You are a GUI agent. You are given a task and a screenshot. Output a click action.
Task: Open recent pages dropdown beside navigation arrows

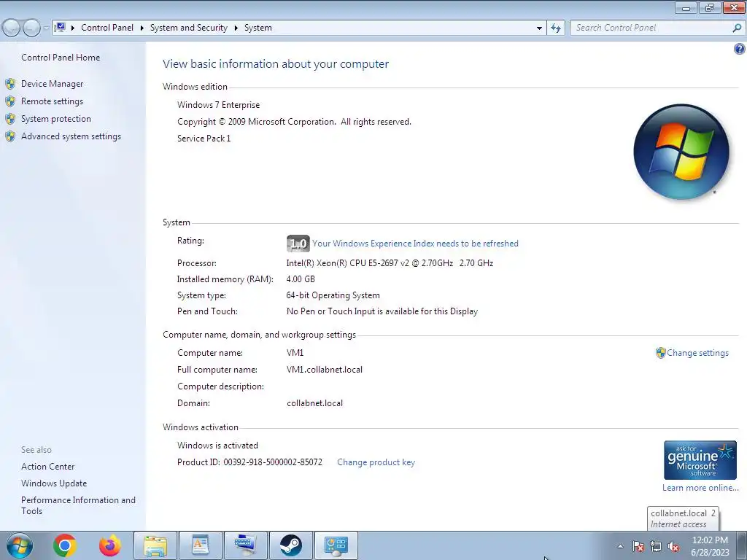[x=46, y=28]
